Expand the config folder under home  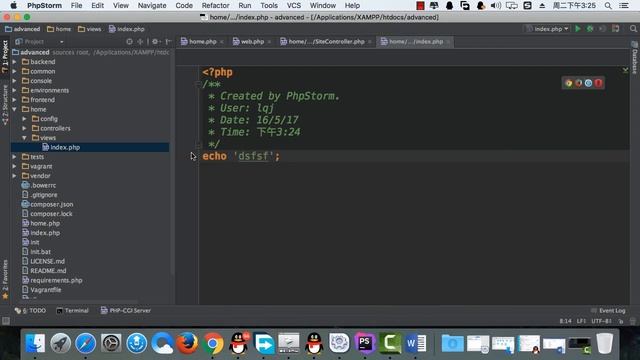coord(24,119)
